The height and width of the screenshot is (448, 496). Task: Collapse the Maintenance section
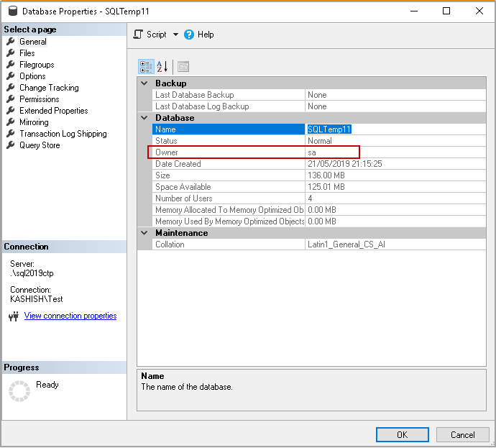coord(144,233)
